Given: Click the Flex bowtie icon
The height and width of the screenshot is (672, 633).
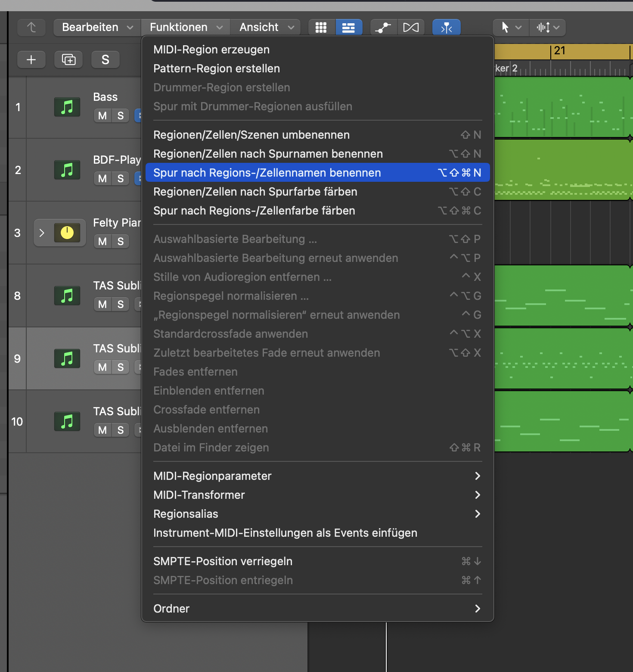Looking at the screenshot, I should (x=411, y=28).
